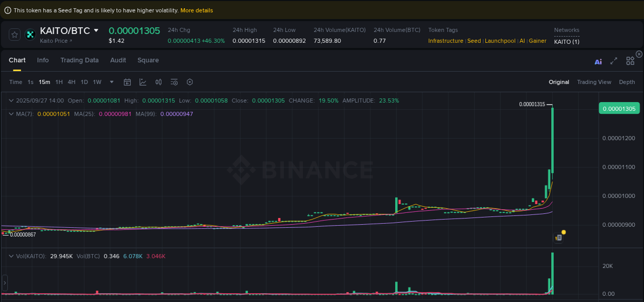Open the Depth chart view
Screen dimensions: 644x302
[627, 82]
